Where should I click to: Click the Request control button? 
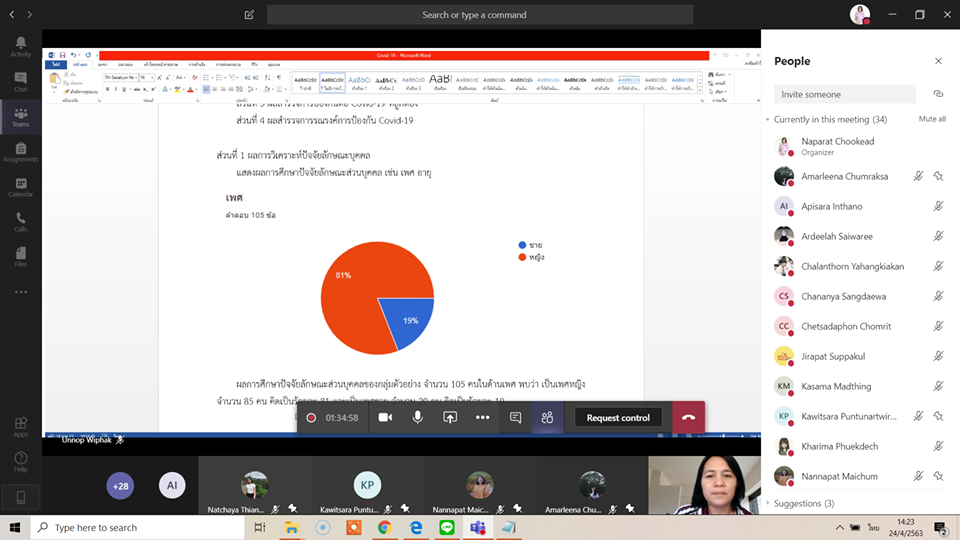(x=618, y=418)
